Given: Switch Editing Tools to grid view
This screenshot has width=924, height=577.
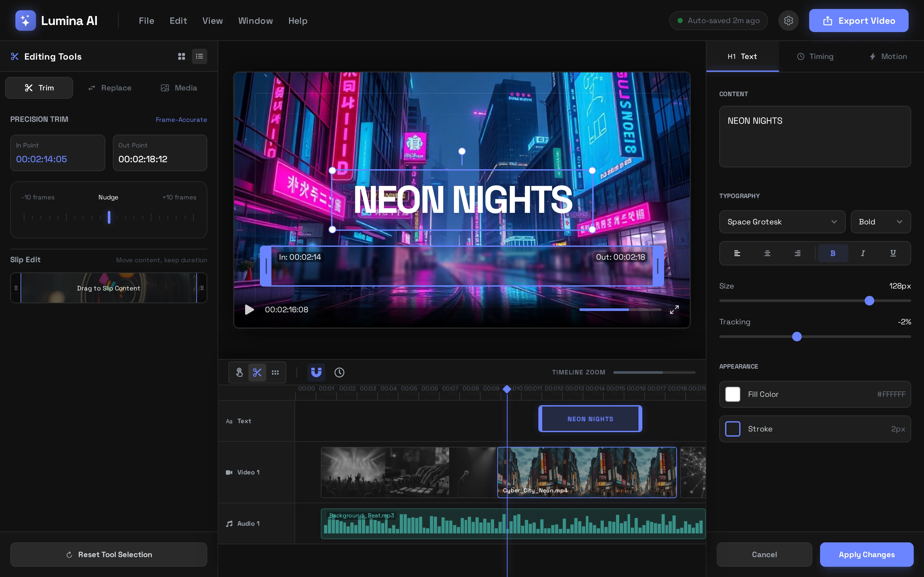Looking at the screenshot, I should click(x=182, y=56).
